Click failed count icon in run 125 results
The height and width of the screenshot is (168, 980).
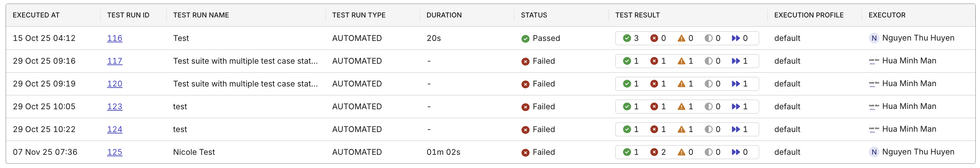coord(654,152)
